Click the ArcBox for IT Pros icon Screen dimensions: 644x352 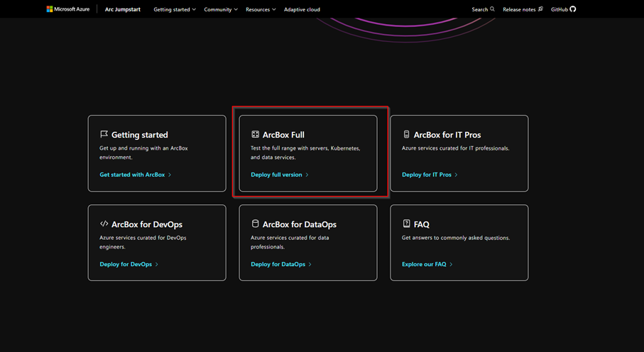tap(406, 134)
